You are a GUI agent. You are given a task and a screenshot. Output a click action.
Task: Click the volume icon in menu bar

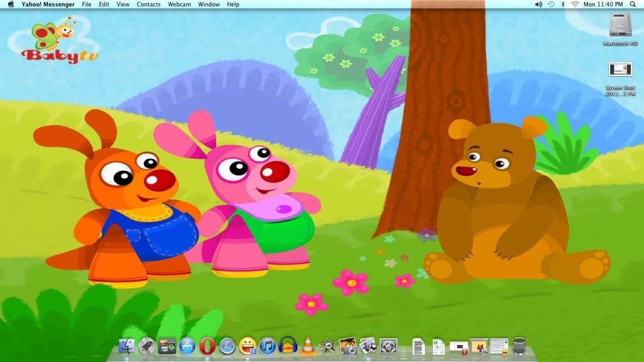tap(538, 4)
